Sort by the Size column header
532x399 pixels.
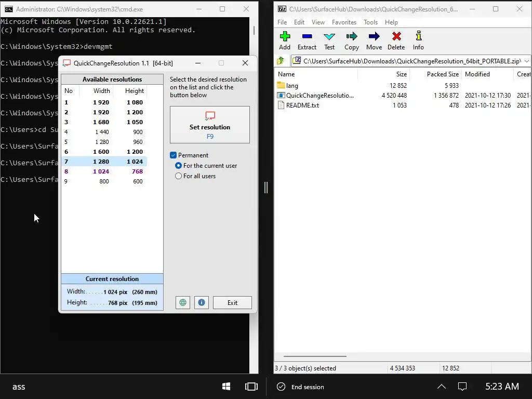click(383, 74)
